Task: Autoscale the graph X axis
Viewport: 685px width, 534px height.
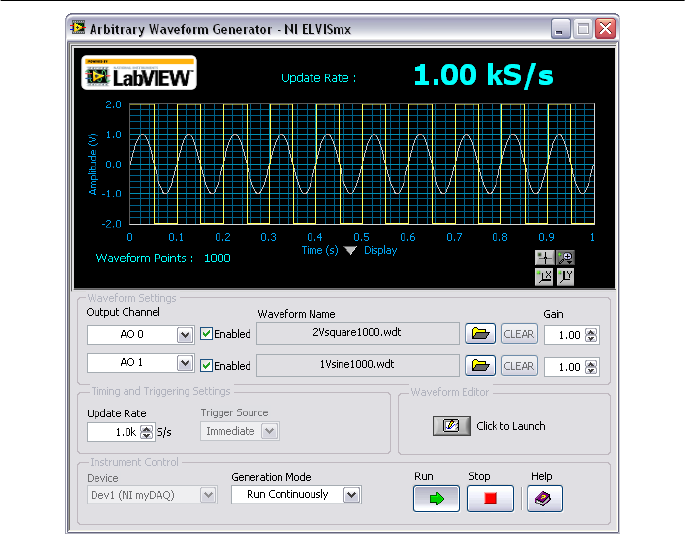Action: (x=544, y=277)
